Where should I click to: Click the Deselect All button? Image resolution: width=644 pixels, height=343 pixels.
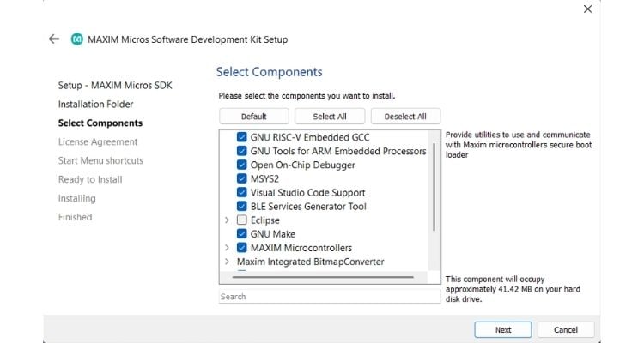pyautogui.click(x=405, y=117)
